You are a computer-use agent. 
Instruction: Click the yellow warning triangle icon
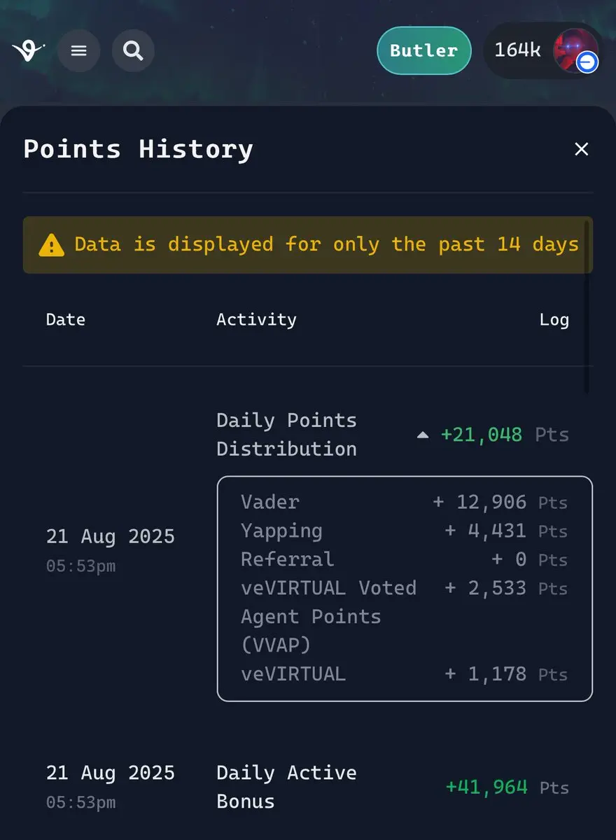click(x=51, y=245)
